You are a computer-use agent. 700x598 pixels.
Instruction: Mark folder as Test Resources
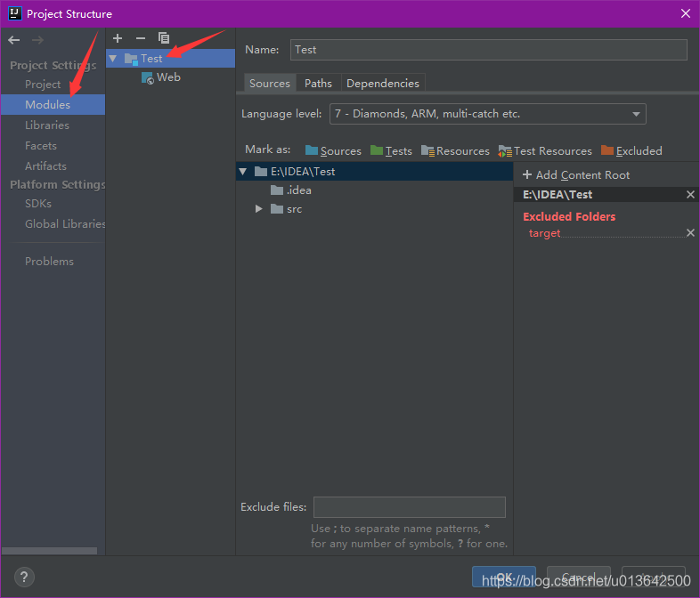coord(545,151)
